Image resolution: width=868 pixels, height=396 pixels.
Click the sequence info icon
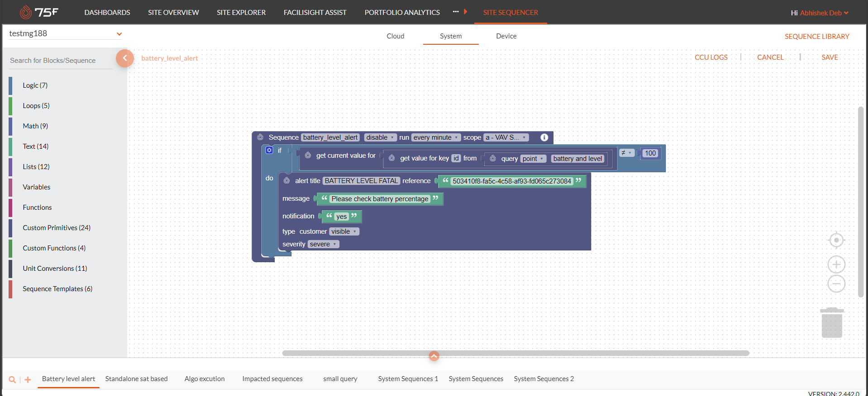[544, 137]
